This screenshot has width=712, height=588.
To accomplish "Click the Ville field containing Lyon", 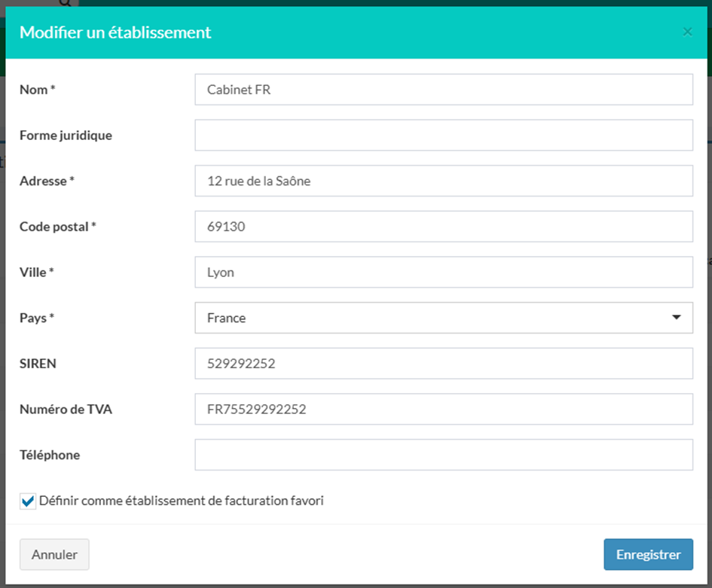I will click(x=443, y=273).
